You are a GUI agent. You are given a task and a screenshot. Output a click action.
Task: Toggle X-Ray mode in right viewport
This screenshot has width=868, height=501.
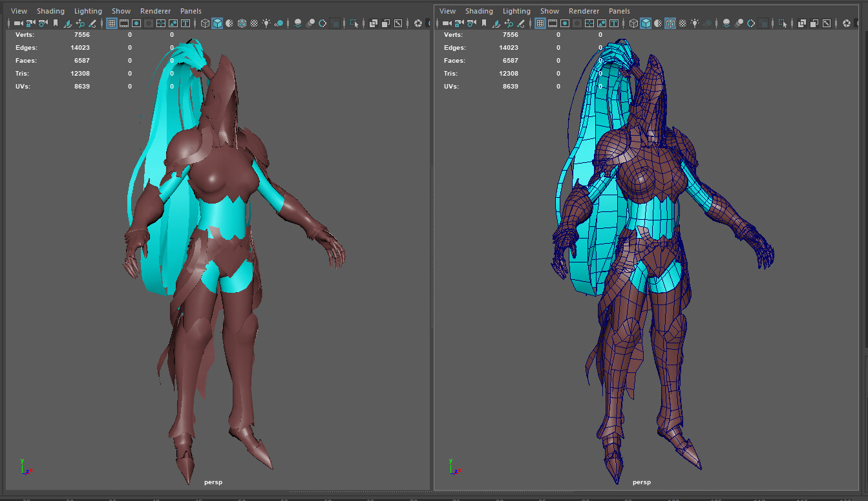click(x=801, y=23)
